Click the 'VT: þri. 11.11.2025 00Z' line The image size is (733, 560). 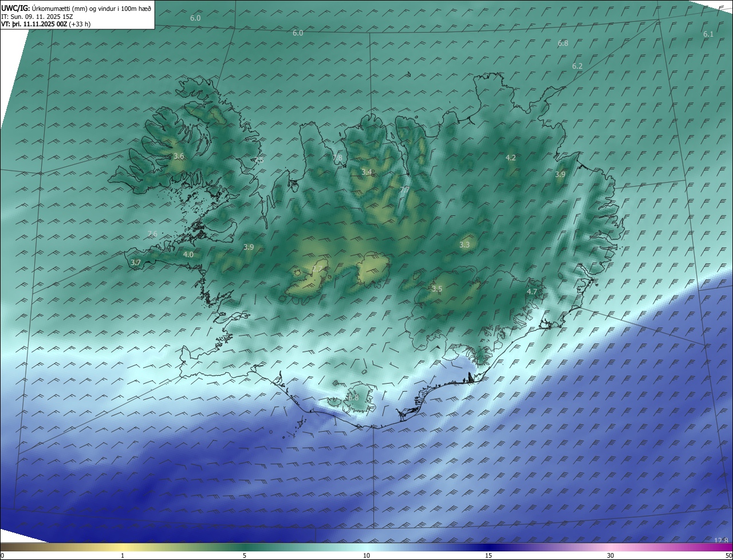46,25
